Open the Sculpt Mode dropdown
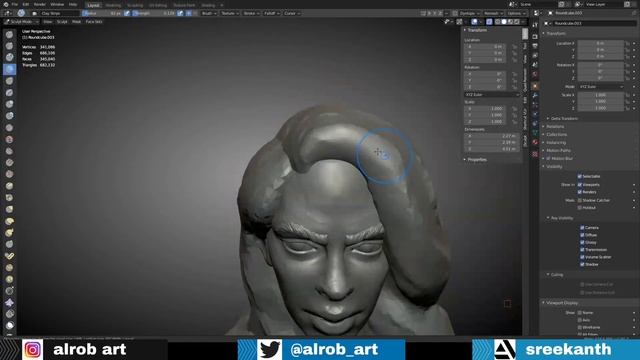Screen dimensions: 640x360 pos(21,22)
